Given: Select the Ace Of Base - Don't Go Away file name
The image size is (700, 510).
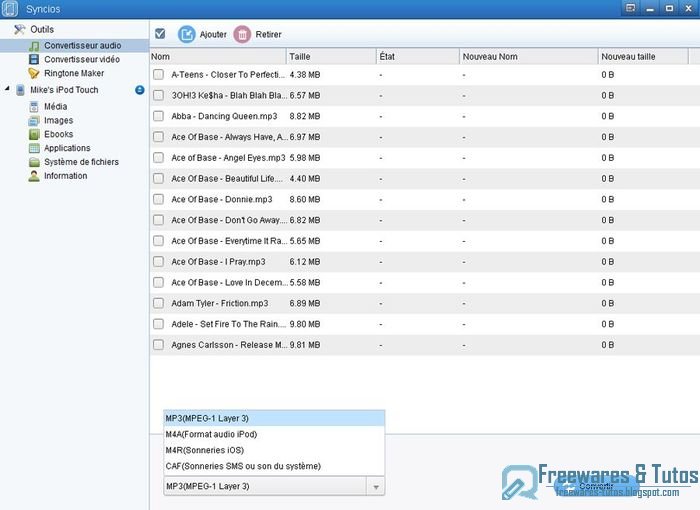Looking at the screenshot, I should pyautogui.click(x=229, y=220).
